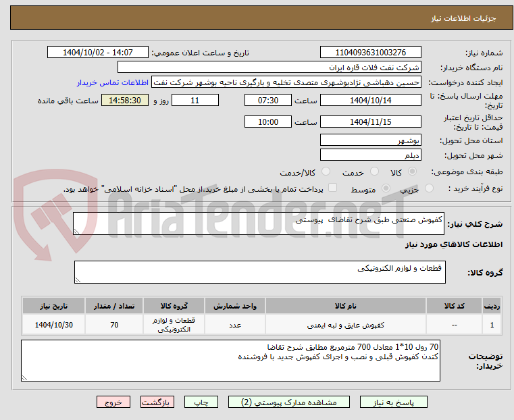Select the کالا/خدمت radio button
This screenshot has height=420, width=514.
(x=326, y=172)
